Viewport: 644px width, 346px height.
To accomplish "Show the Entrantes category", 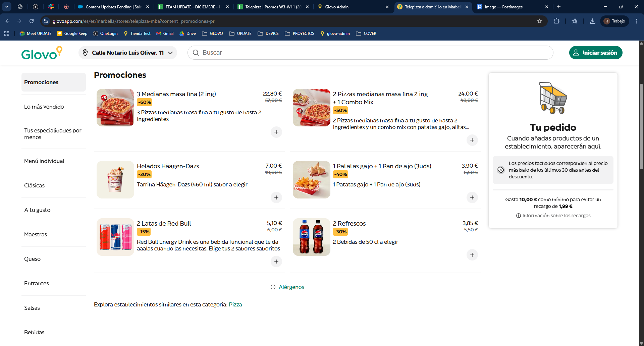I will coord(54,283).
